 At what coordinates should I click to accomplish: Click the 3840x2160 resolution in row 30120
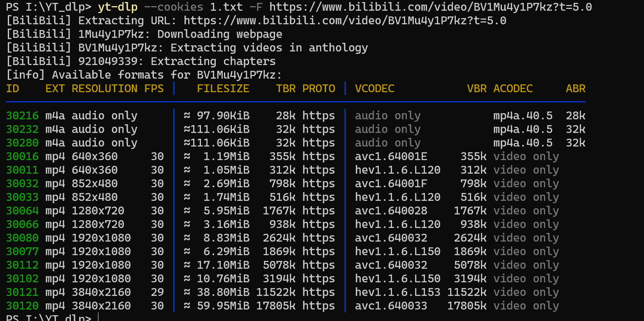click(101, 306)
